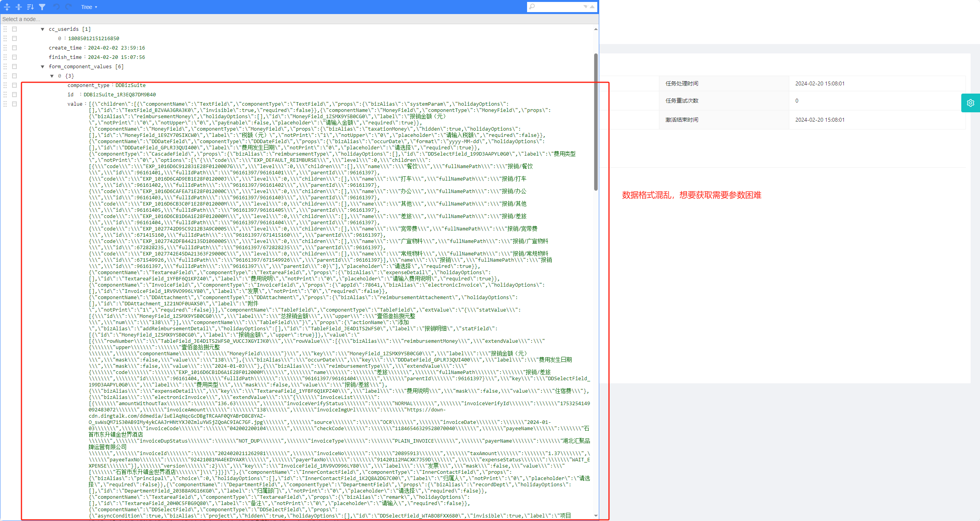Select the finish_time field name

tap(65, 57)
